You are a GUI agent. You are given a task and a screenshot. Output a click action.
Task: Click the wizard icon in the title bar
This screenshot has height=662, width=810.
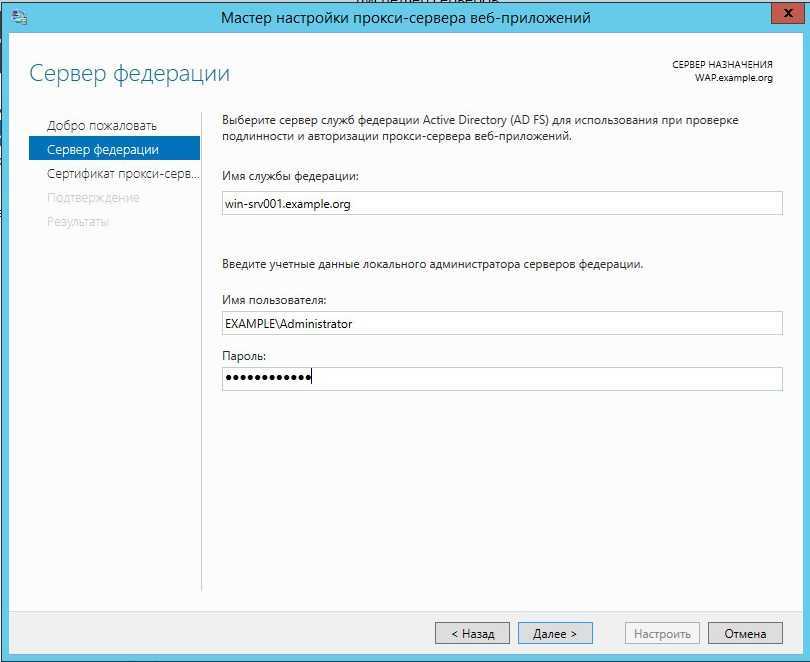[x=18, y=18]
